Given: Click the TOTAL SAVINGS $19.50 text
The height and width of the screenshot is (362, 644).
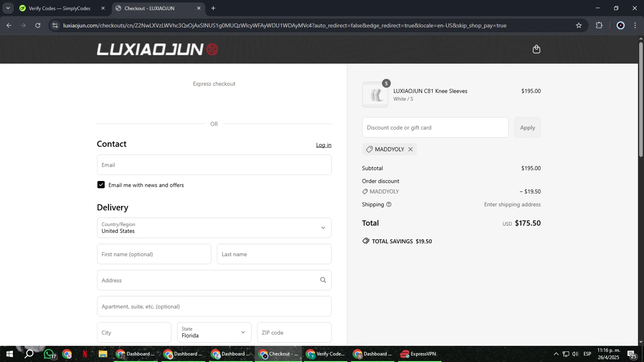Looking at the screenshot, I should pos(402,241).
